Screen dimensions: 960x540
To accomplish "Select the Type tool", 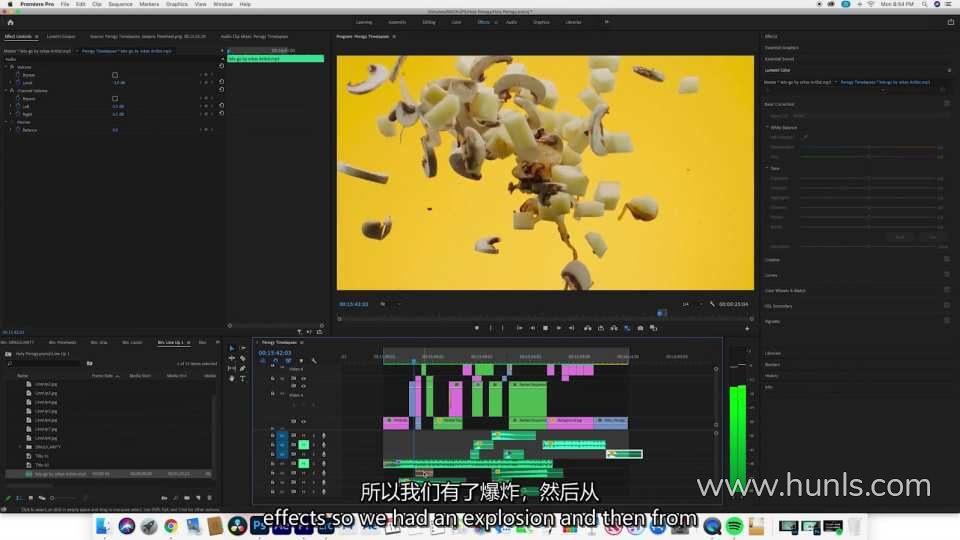I will (x=242, y=378).
